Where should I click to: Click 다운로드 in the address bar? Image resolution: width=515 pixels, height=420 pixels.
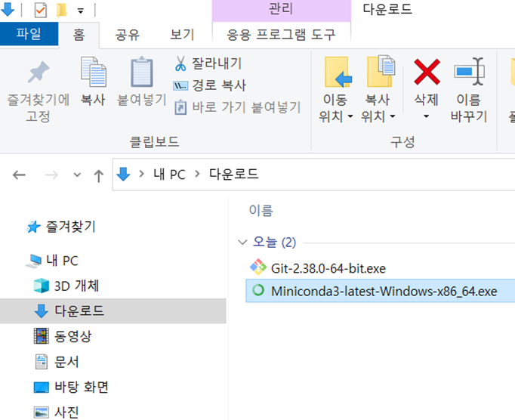(234, 174)
